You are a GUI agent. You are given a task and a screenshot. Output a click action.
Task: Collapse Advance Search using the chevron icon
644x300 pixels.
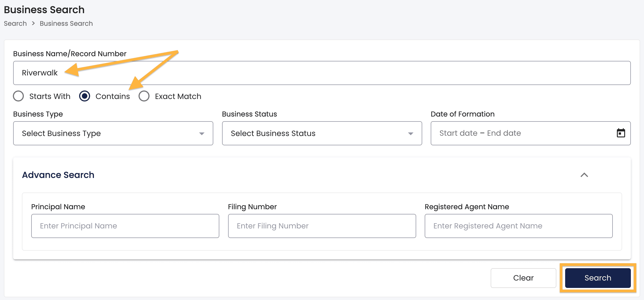point(585,175)
